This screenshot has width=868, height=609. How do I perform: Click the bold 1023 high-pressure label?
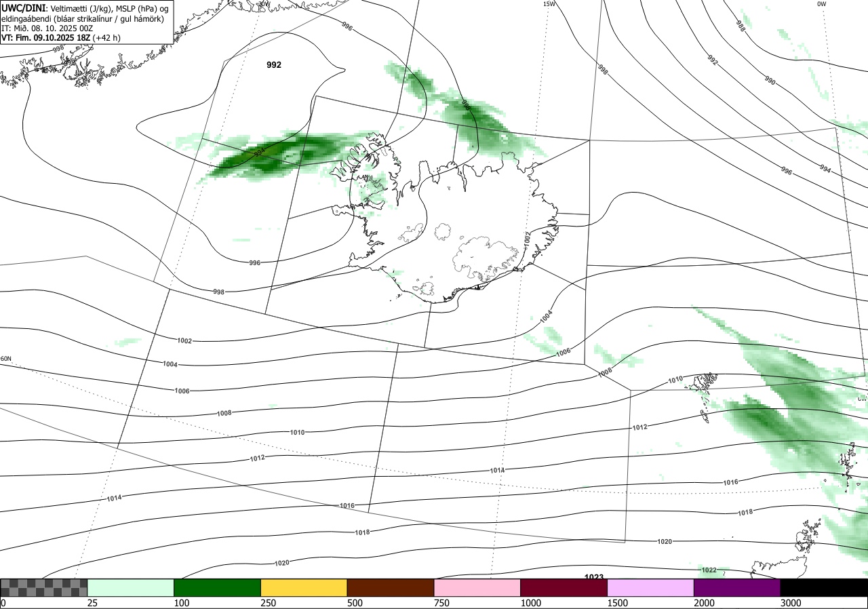tap(594, 577)
